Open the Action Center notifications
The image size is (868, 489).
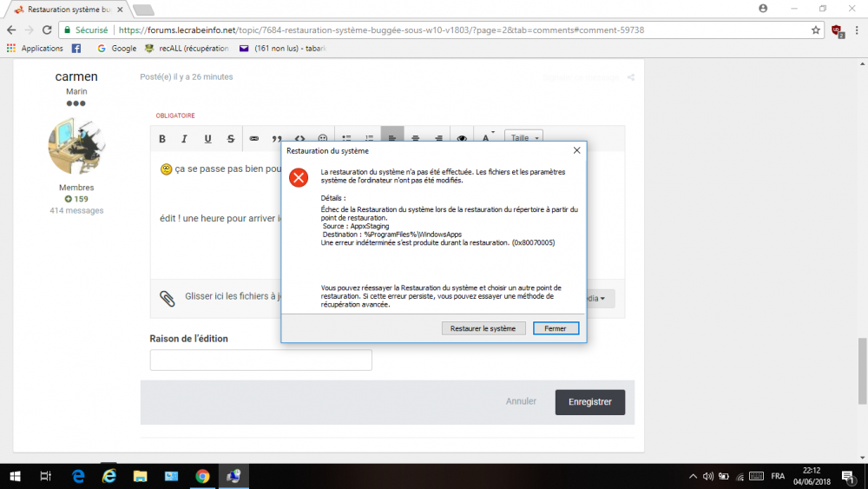(x=848, y=476)
